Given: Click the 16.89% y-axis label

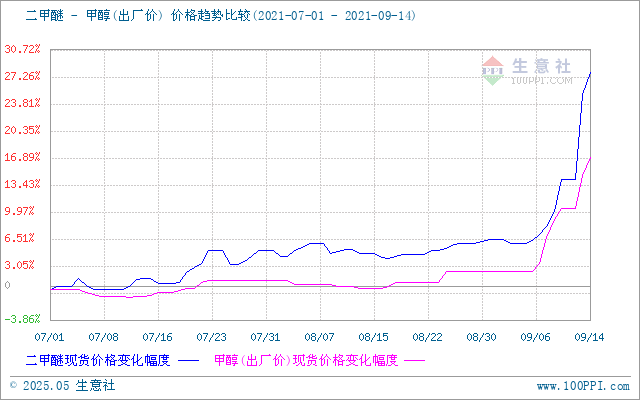Looking at the screenshot, I should point(22,157).
